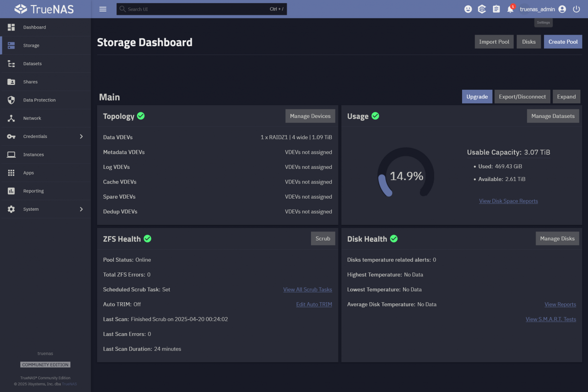Open the power menu icon
588x392 pixels.
pyautogui.click(x=576, y=9)
